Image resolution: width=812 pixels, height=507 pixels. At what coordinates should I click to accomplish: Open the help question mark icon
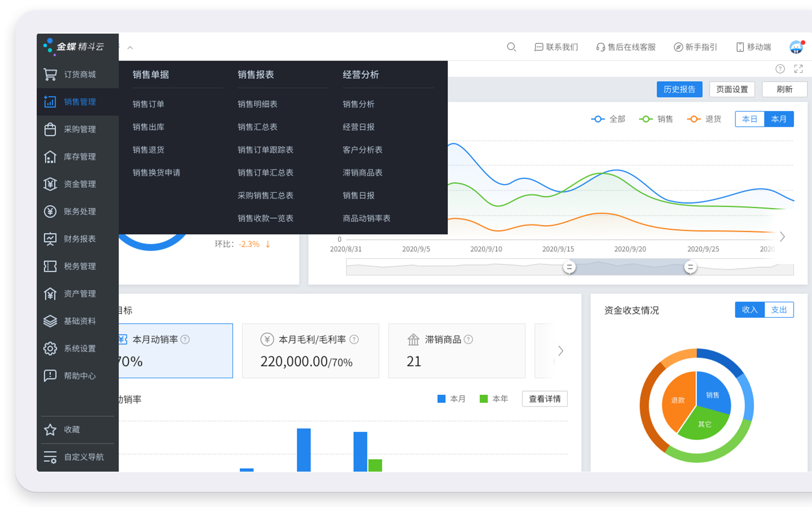(780, 69)
